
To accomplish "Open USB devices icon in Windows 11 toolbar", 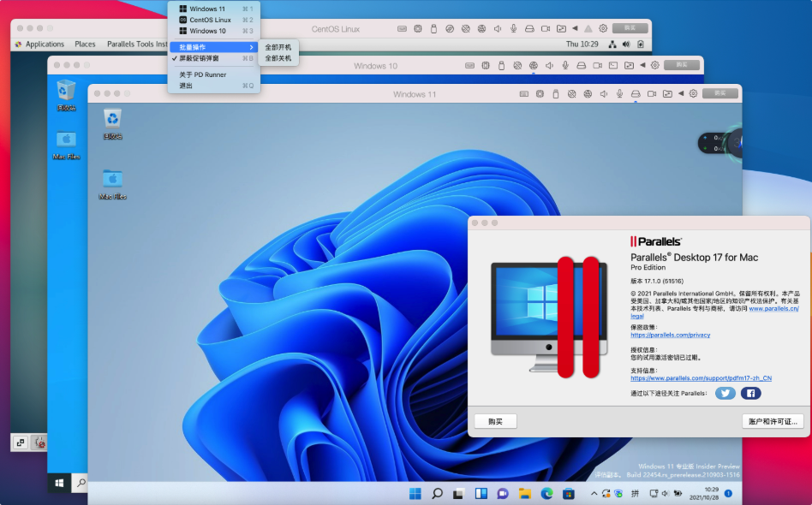I will click(x=556, y=93).
